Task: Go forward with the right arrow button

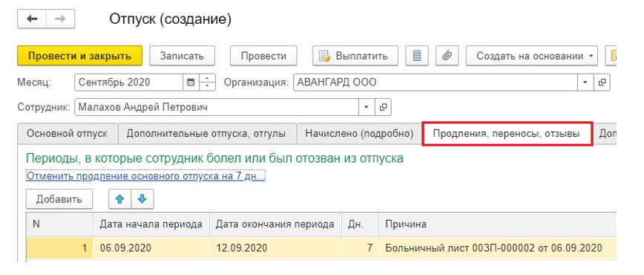Action: point(60,19)
